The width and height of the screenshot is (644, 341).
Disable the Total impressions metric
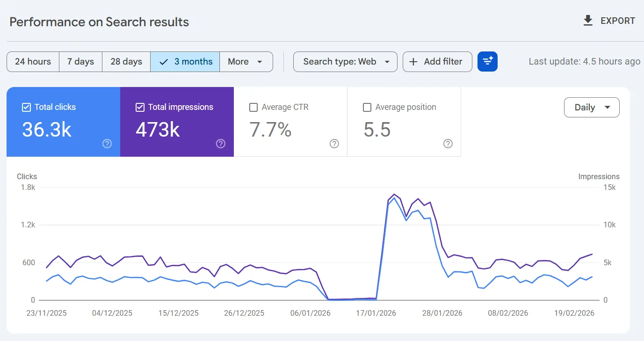pos(140,107)
